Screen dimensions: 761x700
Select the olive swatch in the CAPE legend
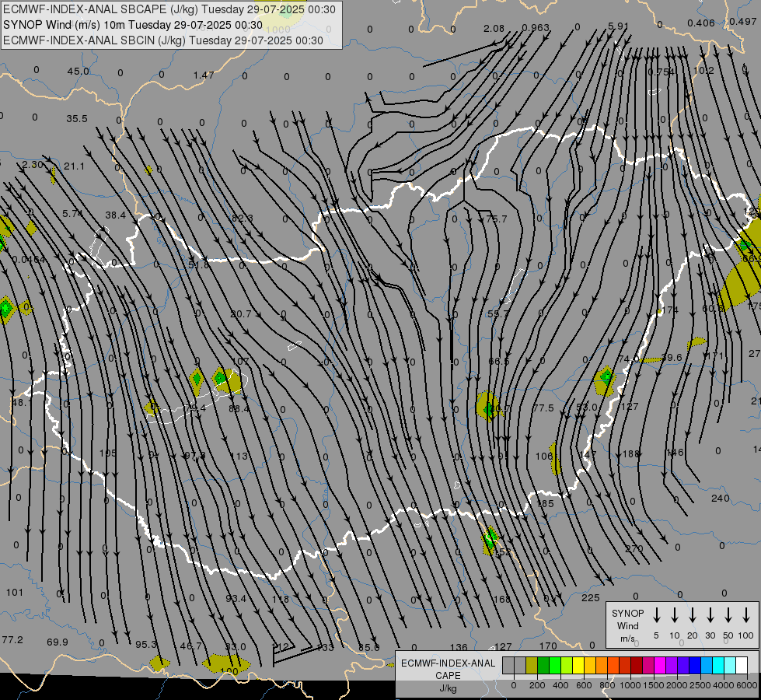tap(532, 666)
